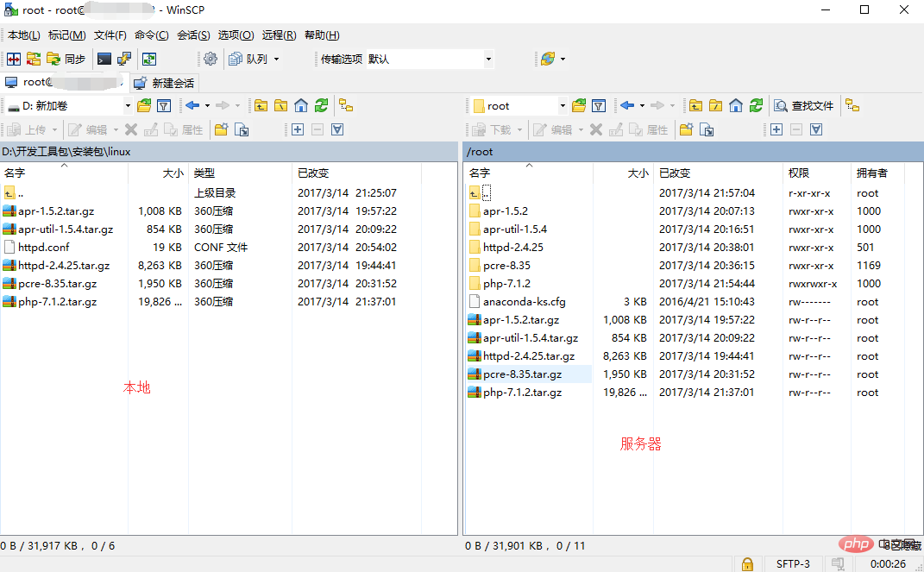Switch to new session tab 新建会话
Image resolution: width=924 pixels, height=572 pixels.
click(165, 83)
